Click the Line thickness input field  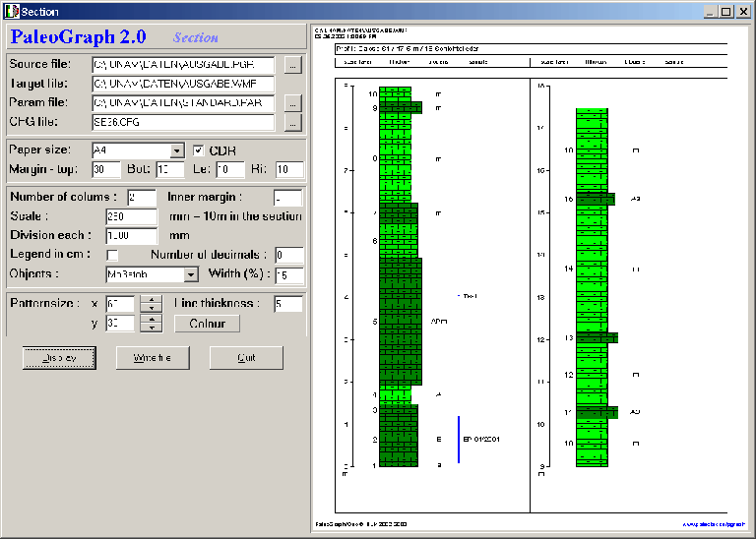(x=288, y=304)
